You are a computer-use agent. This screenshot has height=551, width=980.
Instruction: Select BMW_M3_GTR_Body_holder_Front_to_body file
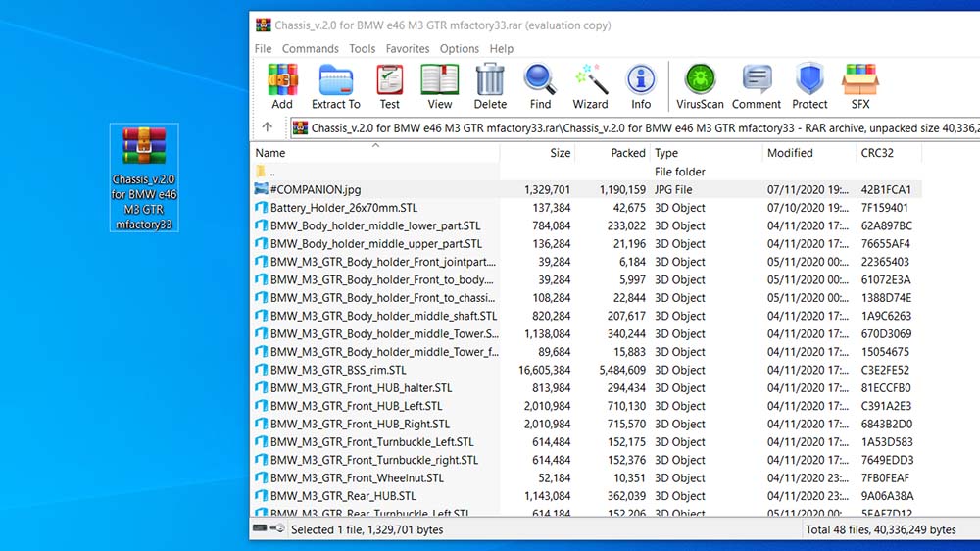coord(381,279)
